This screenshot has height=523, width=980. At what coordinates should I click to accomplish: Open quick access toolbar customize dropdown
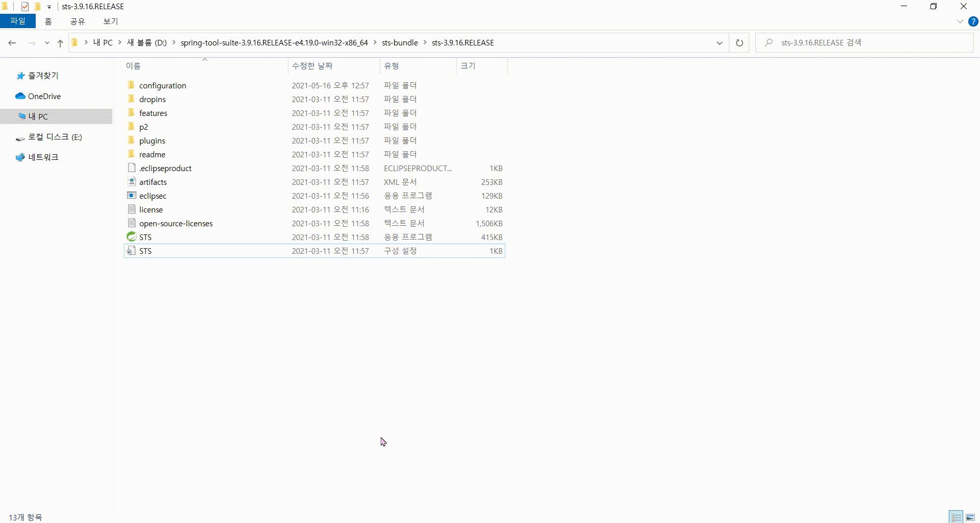tap(49, 7)
